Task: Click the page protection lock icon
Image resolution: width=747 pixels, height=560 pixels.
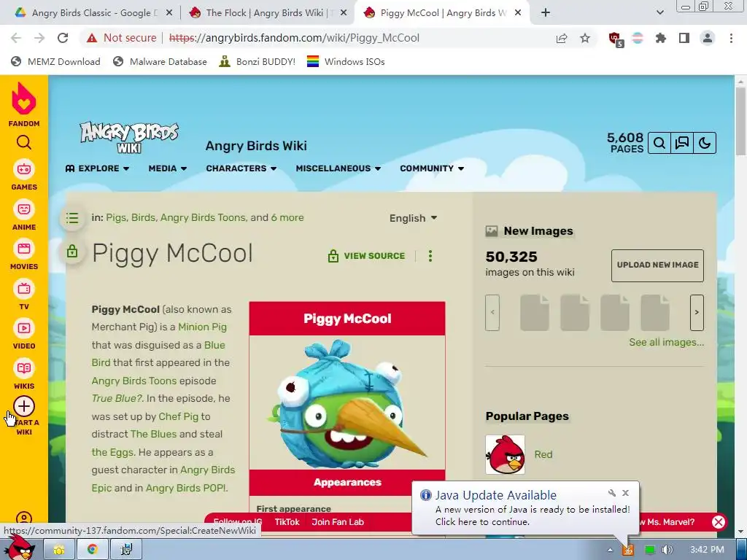Action: 72,251
